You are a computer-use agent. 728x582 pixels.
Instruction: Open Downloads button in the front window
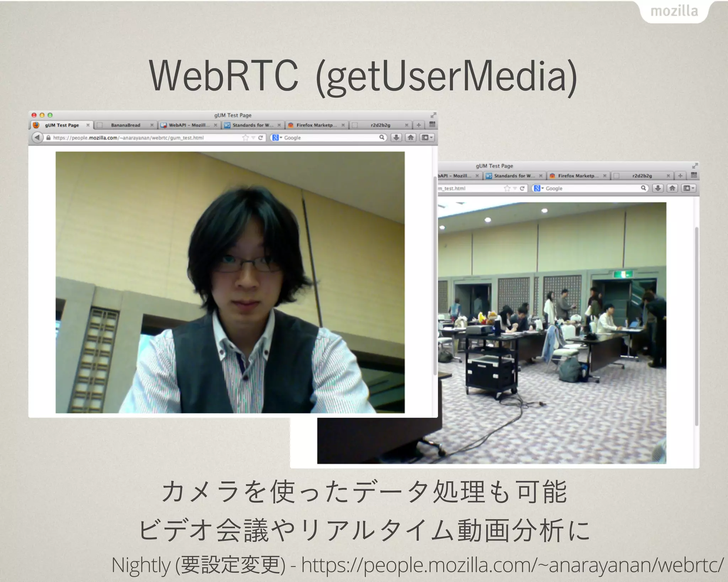396,138
